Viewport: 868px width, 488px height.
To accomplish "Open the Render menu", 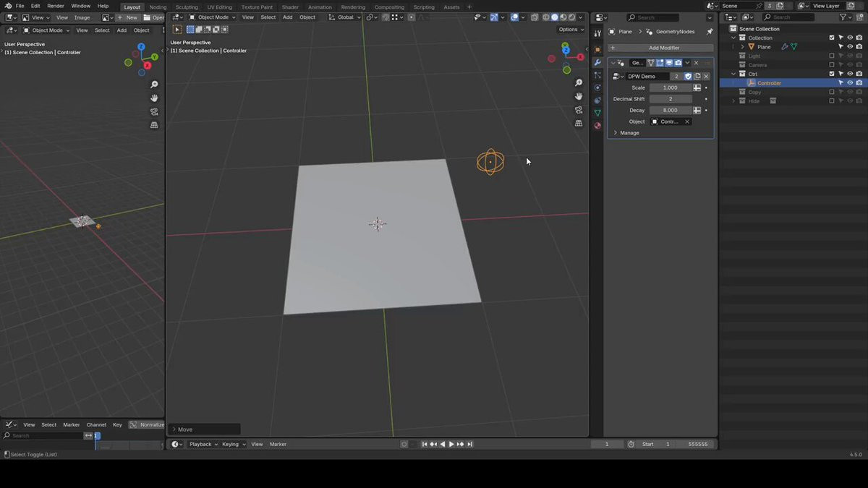I will pos(56,6).
